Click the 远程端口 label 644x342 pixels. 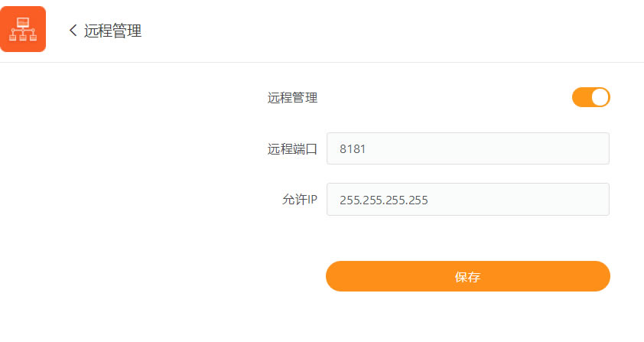292,149
